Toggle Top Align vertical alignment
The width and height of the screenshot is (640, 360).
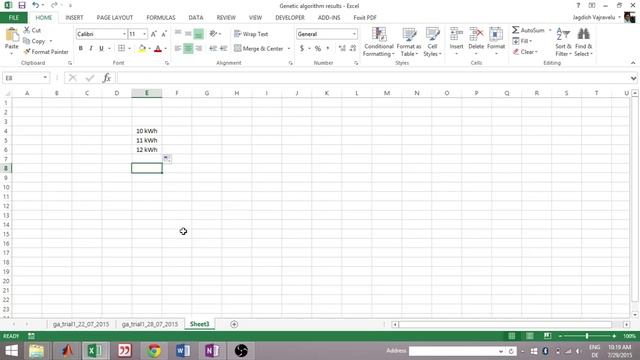[178, 34]
